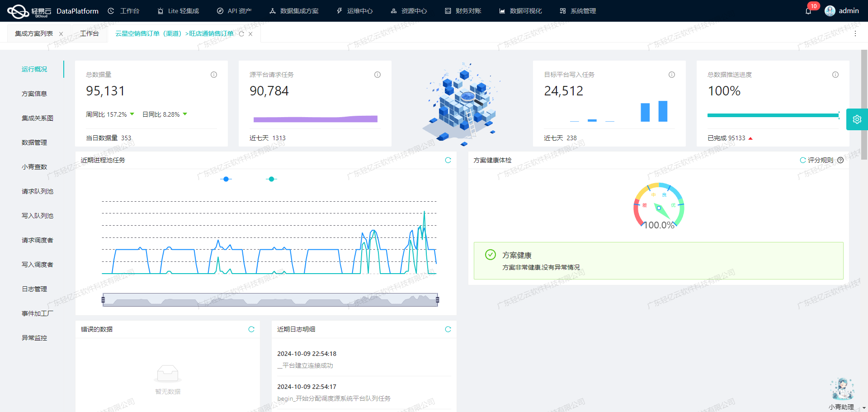The width and height of the screenshot is (868, 412).
Task: Select 异常监控 in the sidebar
Action: [34, 338]
